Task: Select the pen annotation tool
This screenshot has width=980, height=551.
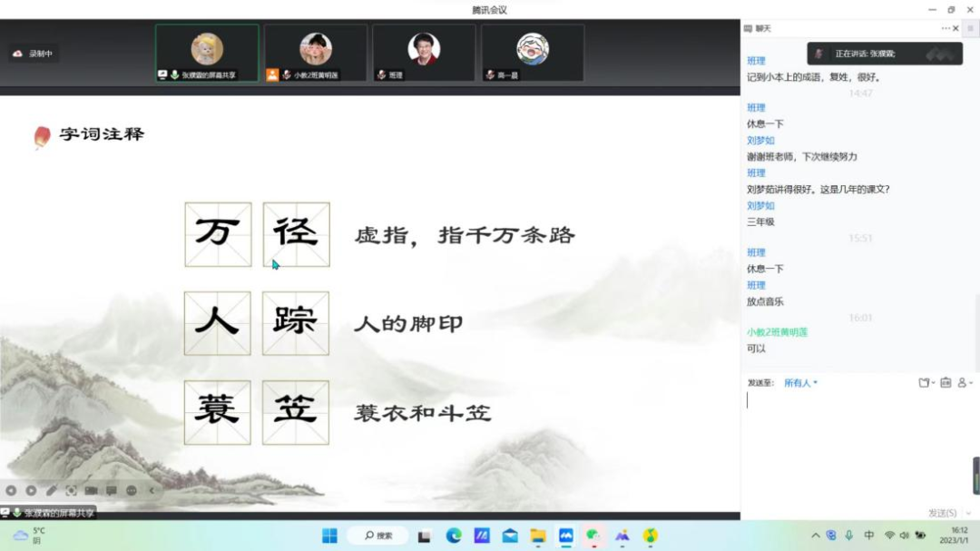Action: click(51, 490)
